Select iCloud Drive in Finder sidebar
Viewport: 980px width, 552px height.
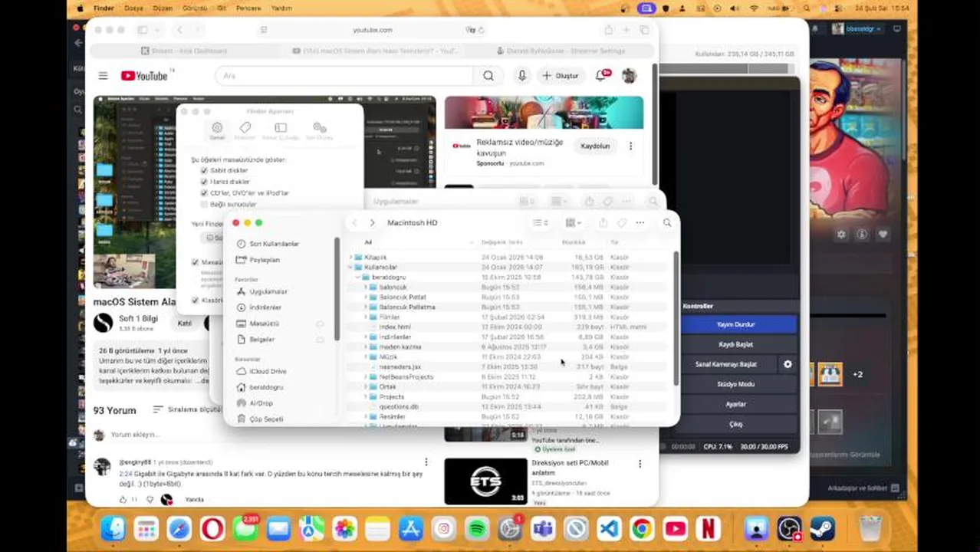268,371
